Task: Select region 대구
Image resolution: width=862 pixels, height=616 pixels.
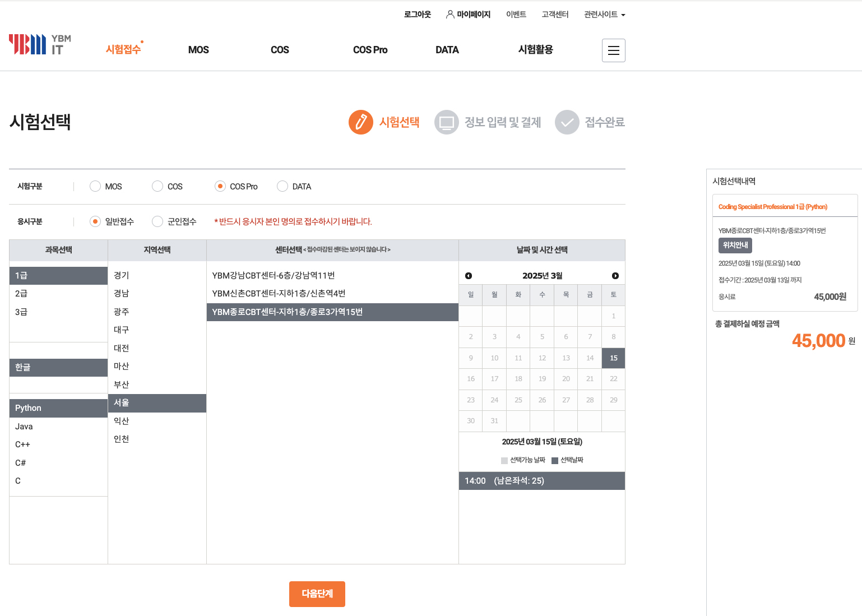Action: coord(157,330)
